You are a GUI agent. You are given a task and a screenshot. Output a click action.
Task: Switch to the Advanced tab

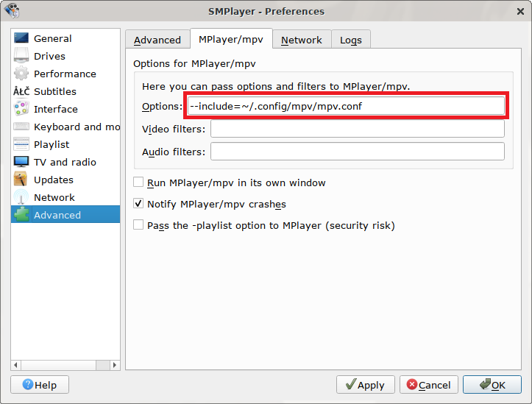(x=157, y=40)
